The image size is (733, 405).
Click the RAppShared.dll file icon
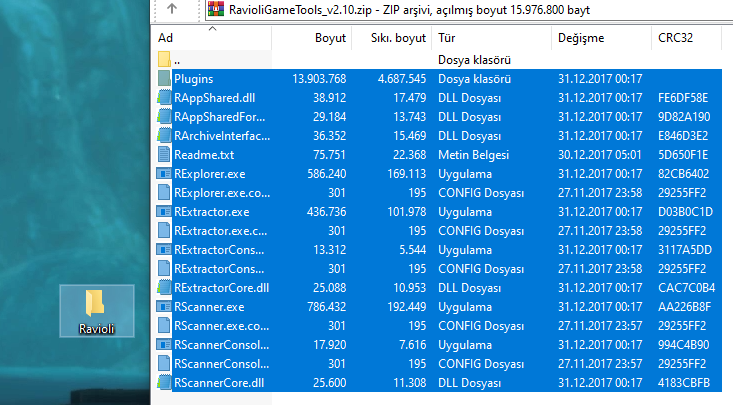tap(164, 98)
